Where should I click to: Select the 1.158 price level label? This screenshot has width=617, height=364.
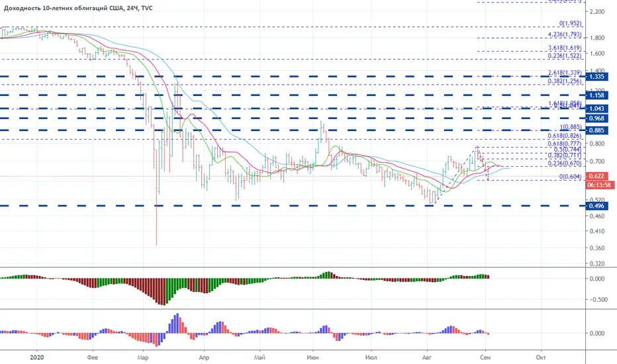(596, 95)
